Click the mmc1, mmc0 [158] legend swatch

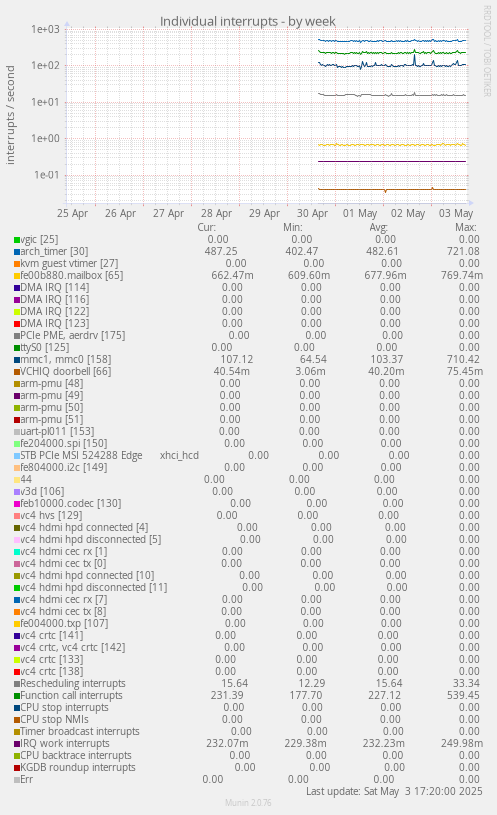17,360
